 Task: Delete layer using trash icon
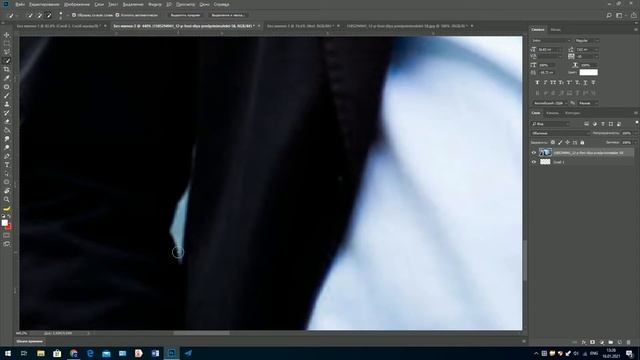(x=629, y=342)
